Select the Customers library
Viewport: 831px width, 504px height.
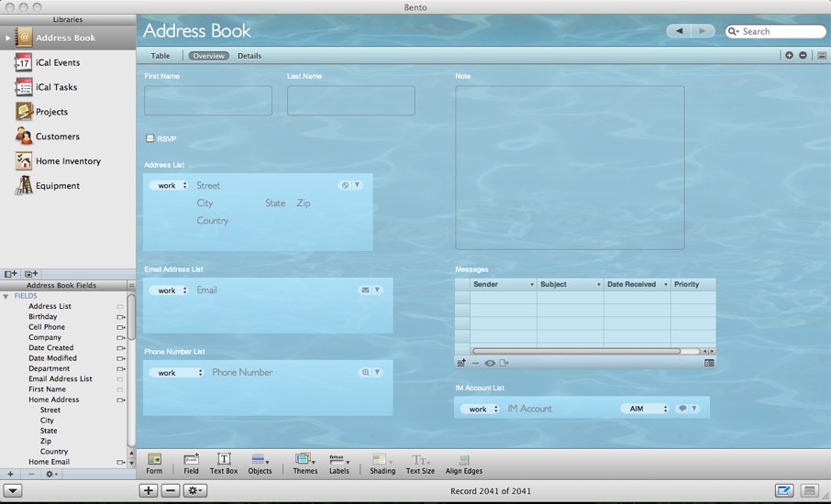[x=68, y=136]
